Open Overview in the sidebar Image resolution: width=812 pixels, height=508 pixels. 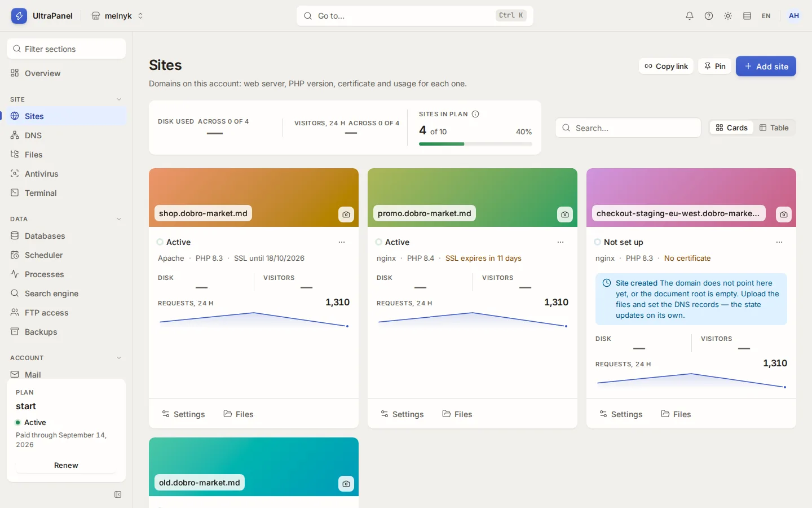(67, 73)
